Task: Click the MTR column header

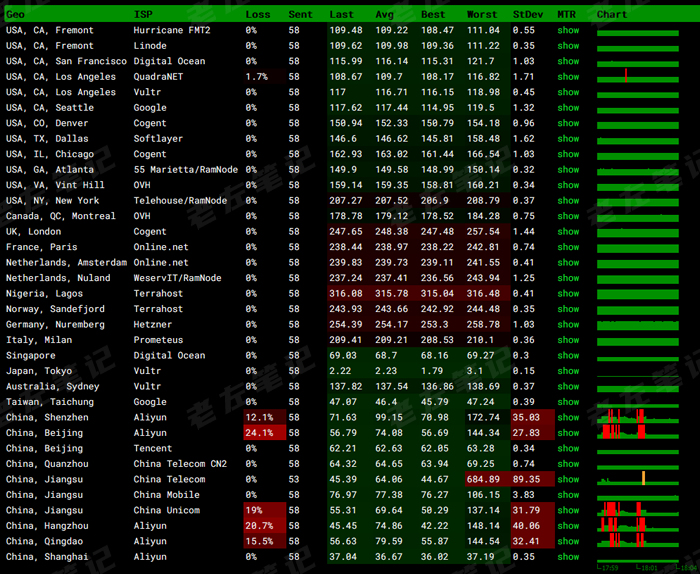Action: [567, 14]
